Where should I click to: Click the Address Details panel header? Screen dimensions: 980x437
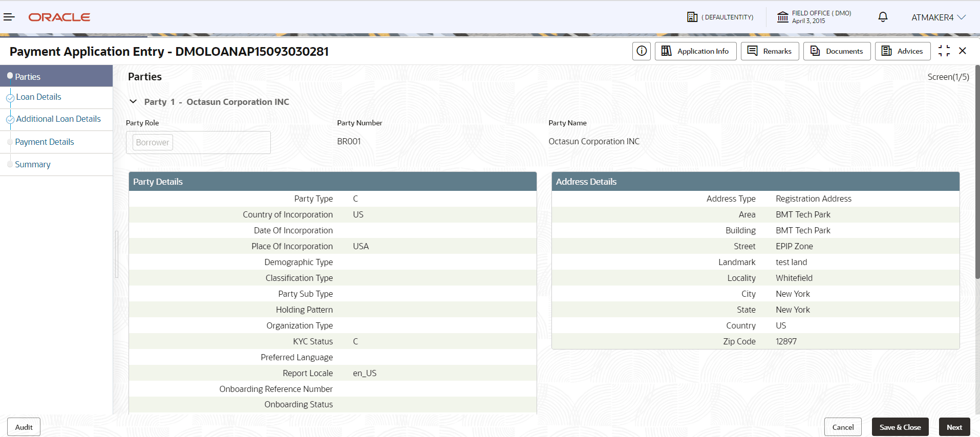756,182
